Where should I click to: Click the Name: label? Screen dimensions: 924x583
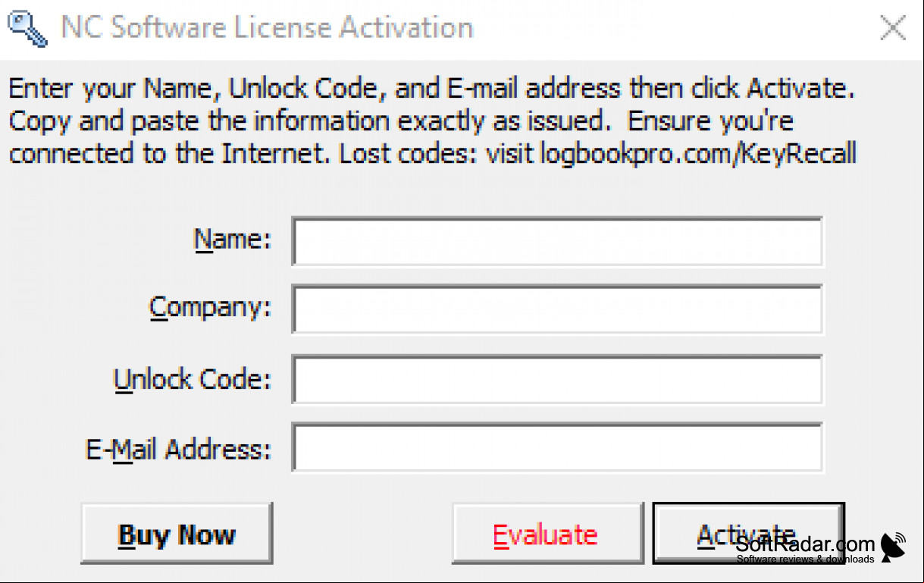click(233, 240)
